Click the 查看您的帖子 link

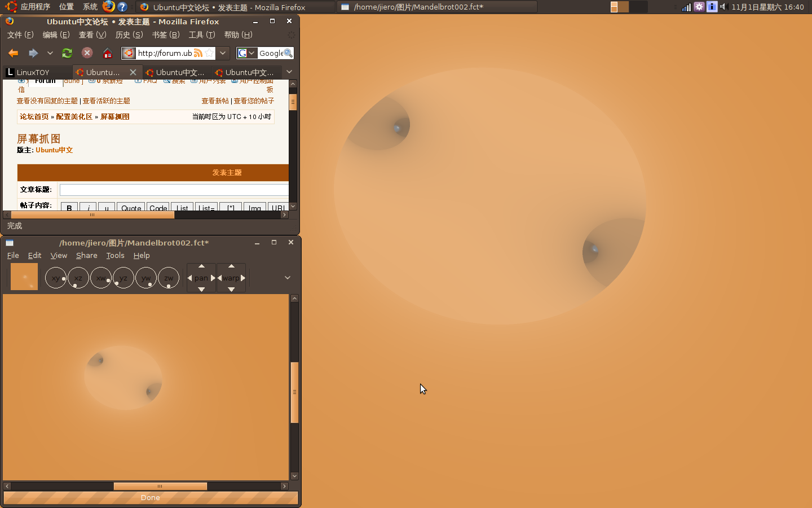pyautogui.click(x=254, y=101)
